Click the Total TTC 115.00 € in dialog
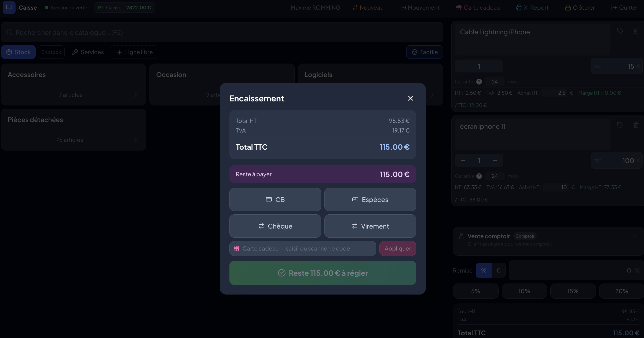The width and height of the screenshot is (644, 338). pos(394,147)
